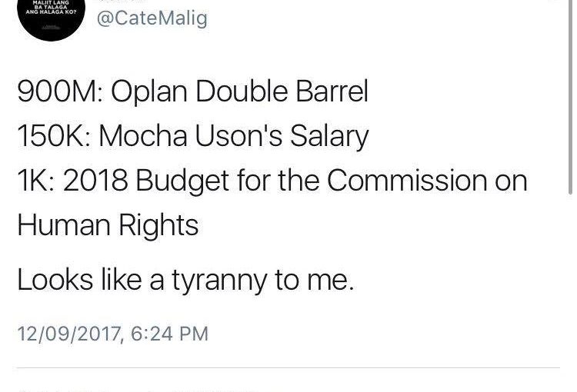
Task: Select the '900M: Oplan Double Barrel' line
Action: coord(193,91)
